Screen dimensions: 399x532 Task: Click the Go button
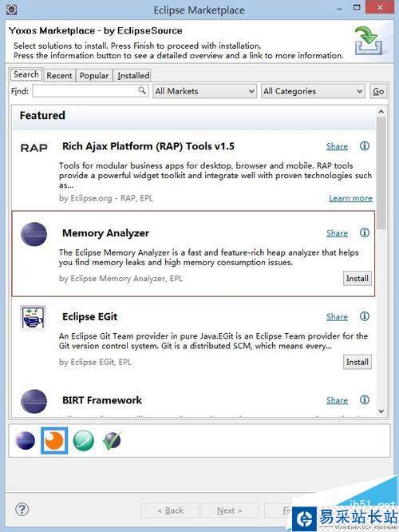click(378, 91)
